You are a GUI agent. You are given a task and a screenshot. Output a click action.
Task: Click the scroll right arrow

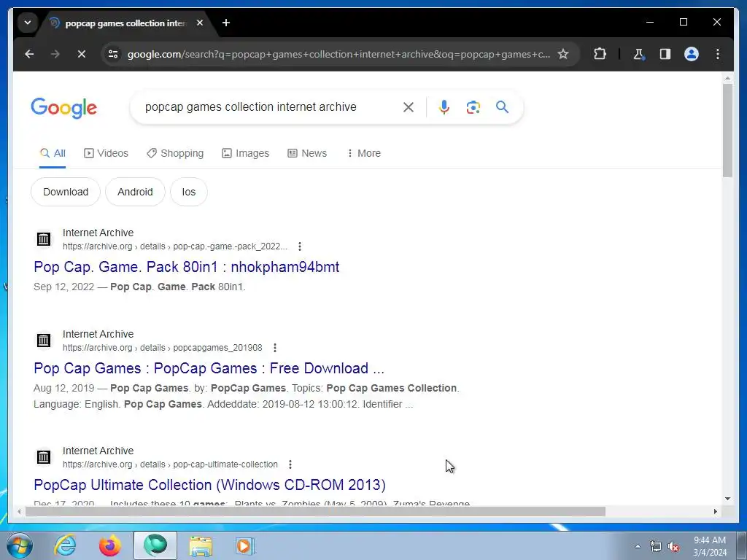click(x=715, y=511)
